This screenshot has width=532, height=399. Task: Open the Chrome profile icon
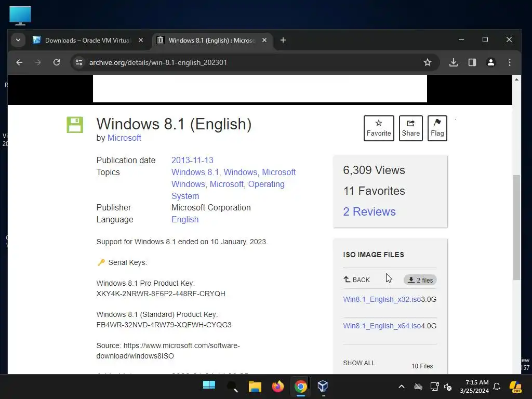pyautogui.click(x=490, y=62)
